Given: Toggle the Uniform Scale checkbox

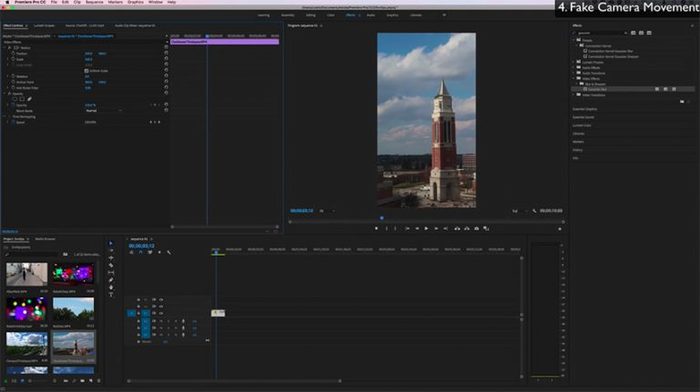Looking at the screenshot, I should point(86,71).
